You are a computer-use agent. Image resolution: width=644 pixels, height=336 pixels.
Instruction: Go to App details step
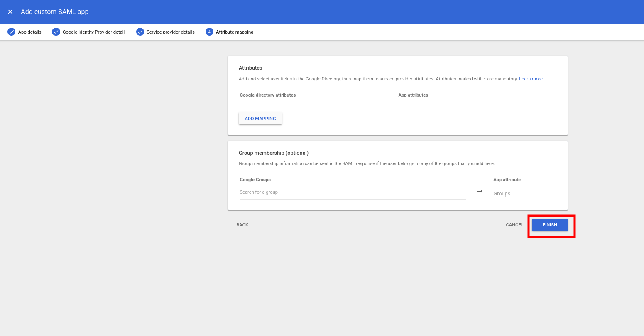29,32
